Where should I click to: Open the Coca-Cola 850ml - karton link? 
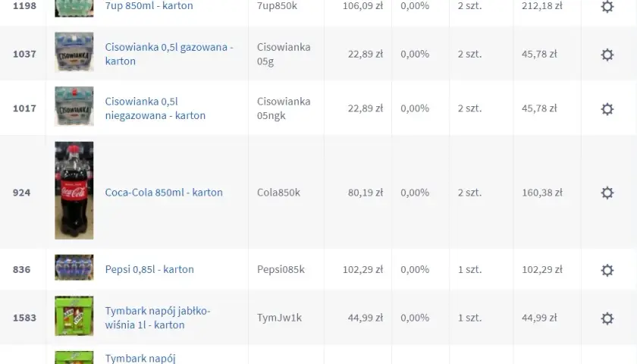pyautogui.click(x=164, y=193)
